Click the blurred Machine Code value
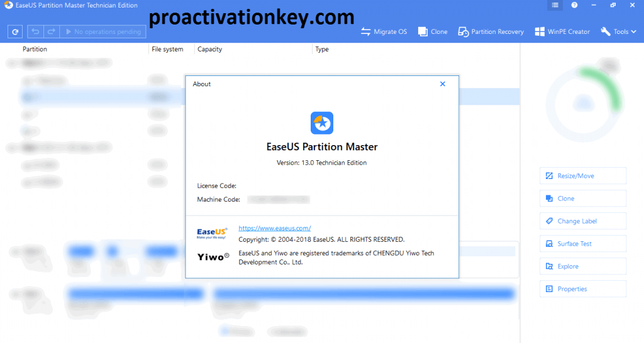The image size is (644, 343). [279, 199]
